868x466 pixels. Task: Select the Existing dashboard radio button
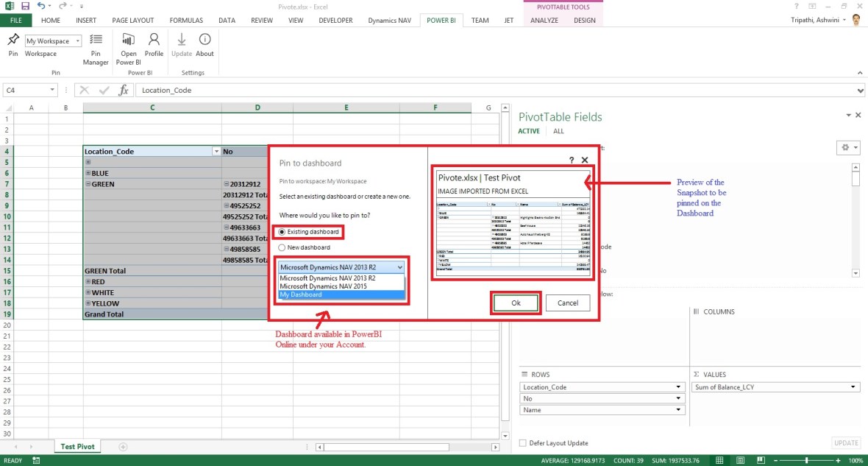282,231
